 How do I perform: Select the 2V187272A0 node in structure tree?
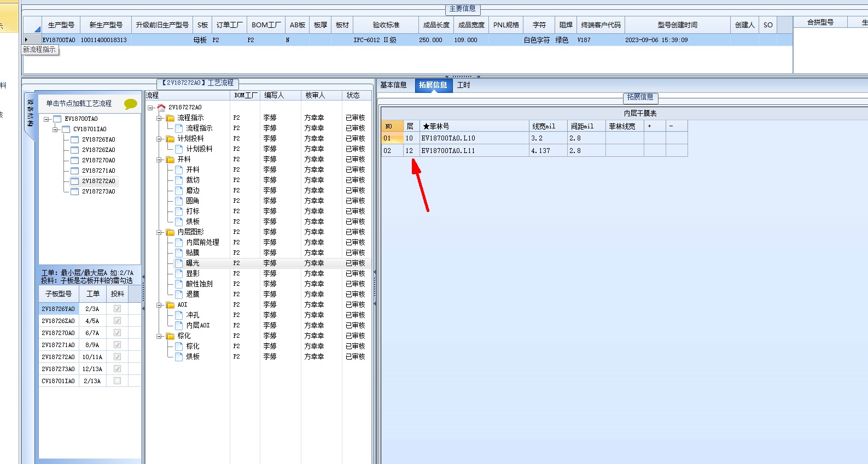tap(98, 181)
